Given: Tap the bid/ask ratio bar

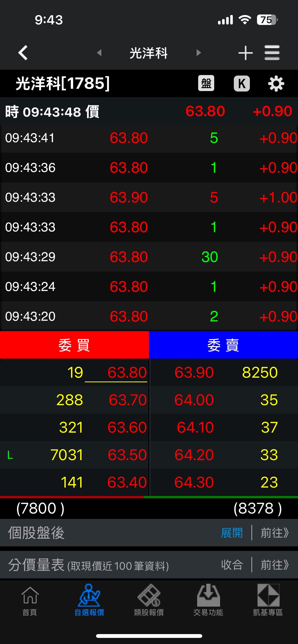Looking at the screenshot, I should click(149, 497).
